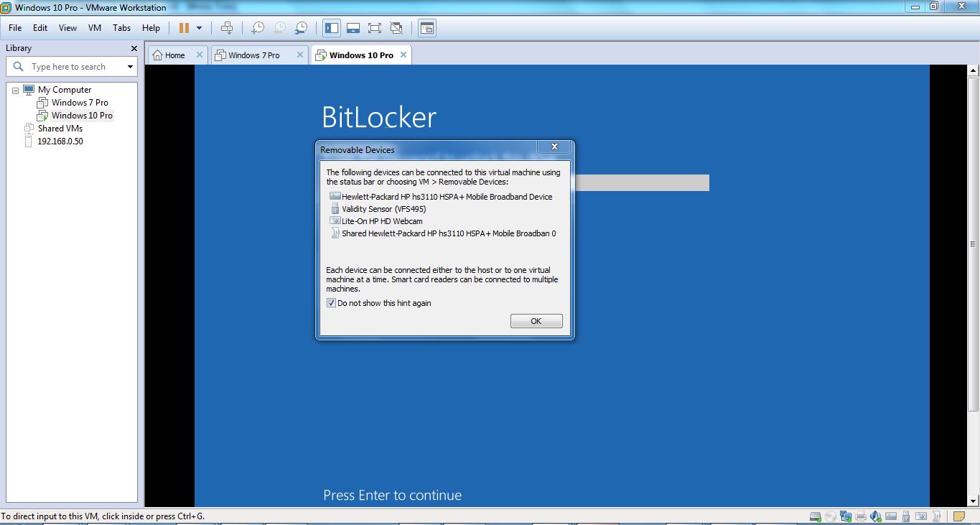Send Ctrl+Alt+Del to the guest
The height and width of the screenshot is (525, 980).
[227, 27]
